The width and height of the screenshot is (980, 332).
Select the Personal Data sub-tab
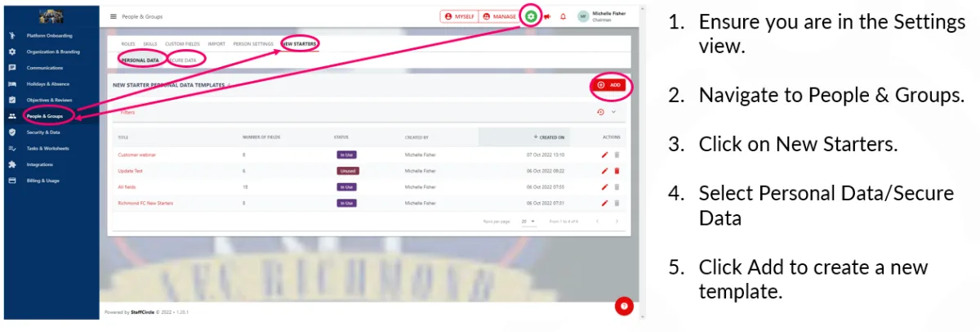[140, 60]
